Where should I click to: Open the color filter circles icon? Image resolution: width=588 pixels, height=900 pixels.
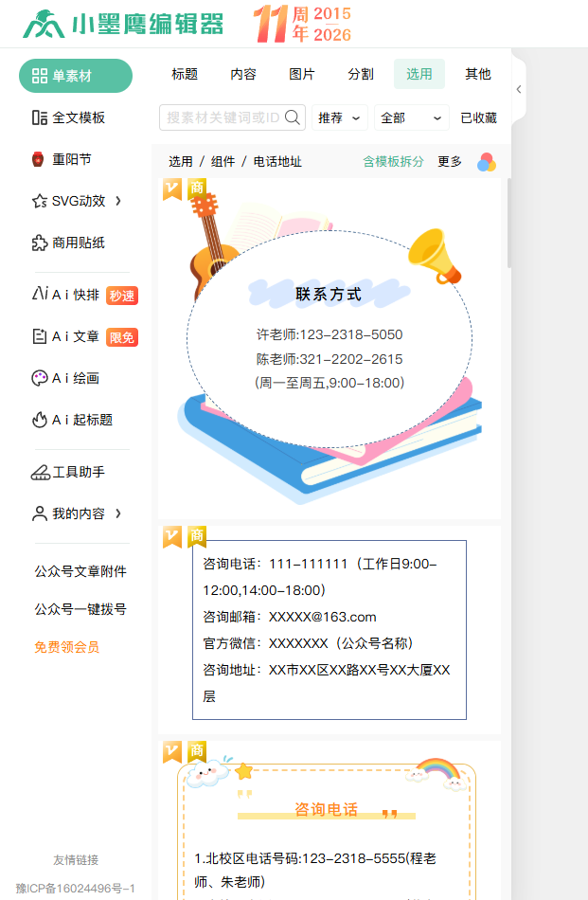click(x=487, y=162)
